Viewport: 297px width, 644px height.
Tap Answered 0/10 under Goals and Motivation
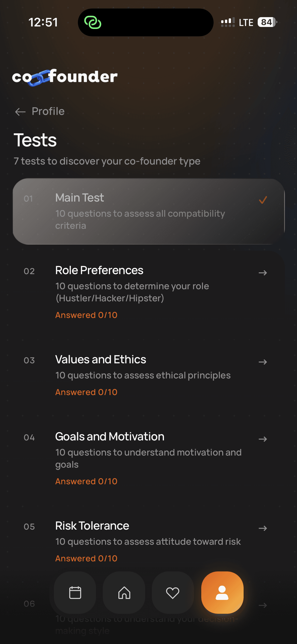coord(86,481)
